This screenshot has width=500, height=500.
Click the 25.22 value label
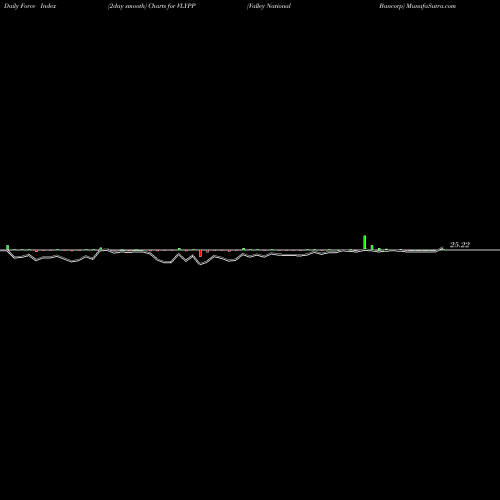pos(460,245)
